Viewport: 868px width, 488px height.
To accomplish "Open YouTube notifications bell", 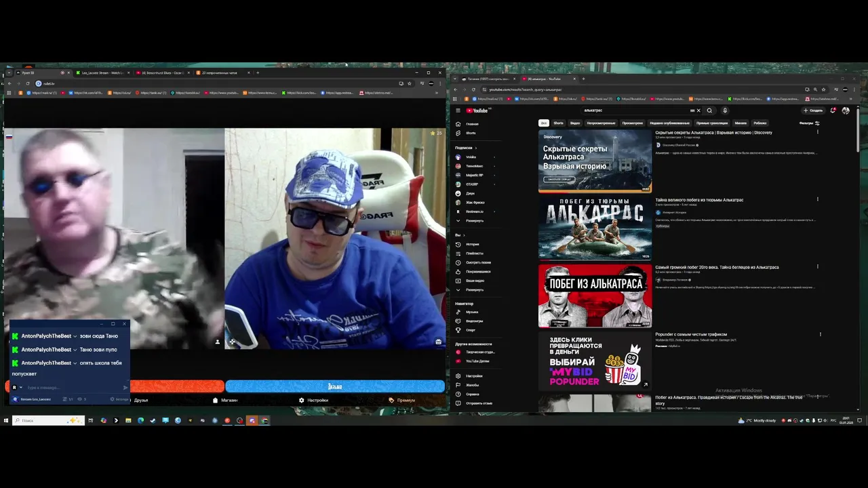I will 833,110.
